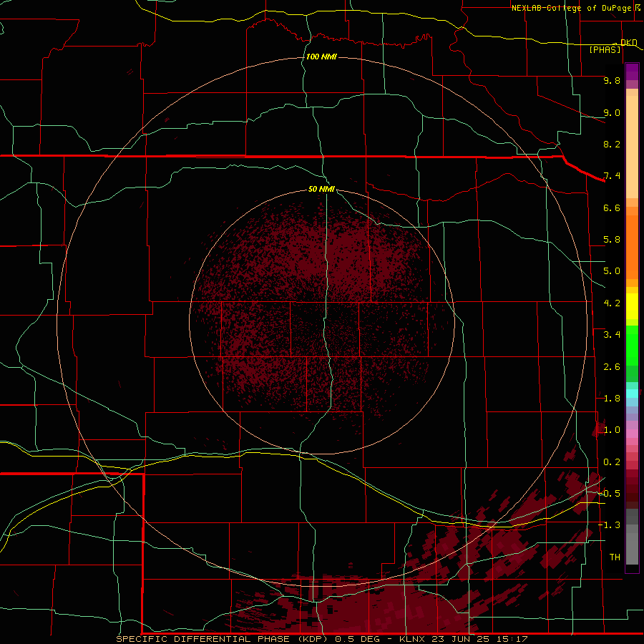Click the bright yellow color bar segment

pyautogui.click(x=632, y=306)
